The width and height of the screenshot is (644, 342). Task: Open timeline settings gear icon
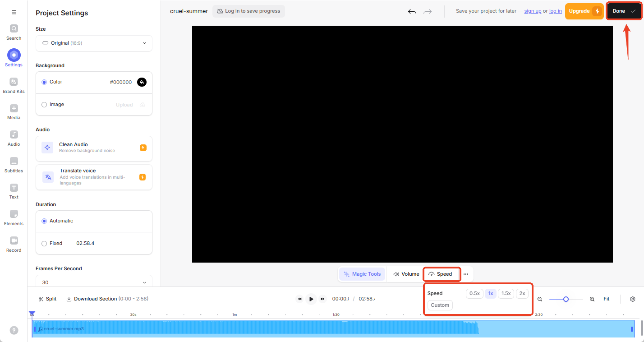click(632, 299)
